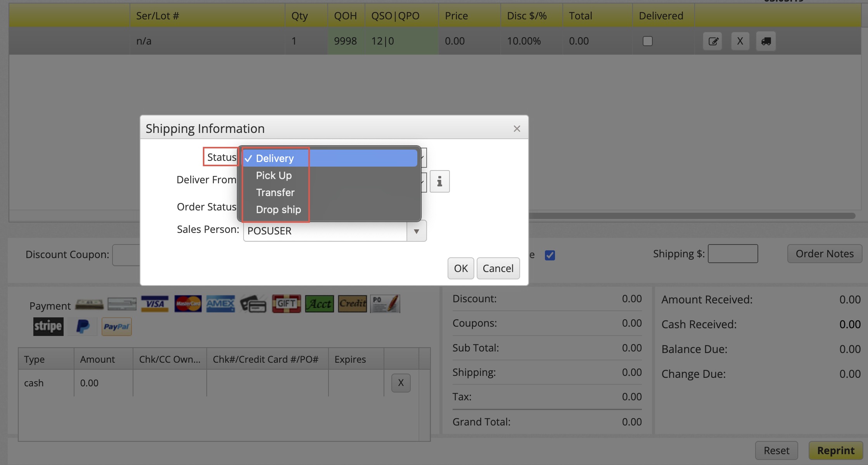This screenshot has width=868, height=465.
Task: Select the GIFT card payment icon
Action: (x=286, y=304)
